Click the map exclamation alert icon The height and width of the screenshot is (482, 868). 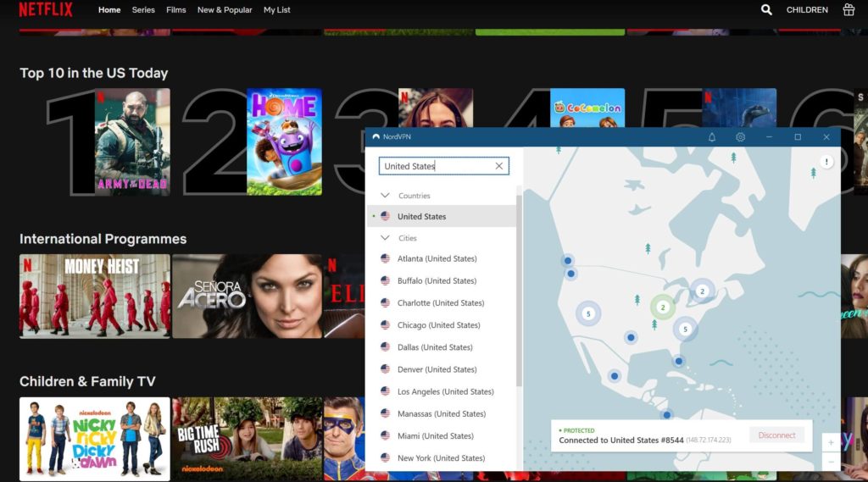tap(827, 162)
